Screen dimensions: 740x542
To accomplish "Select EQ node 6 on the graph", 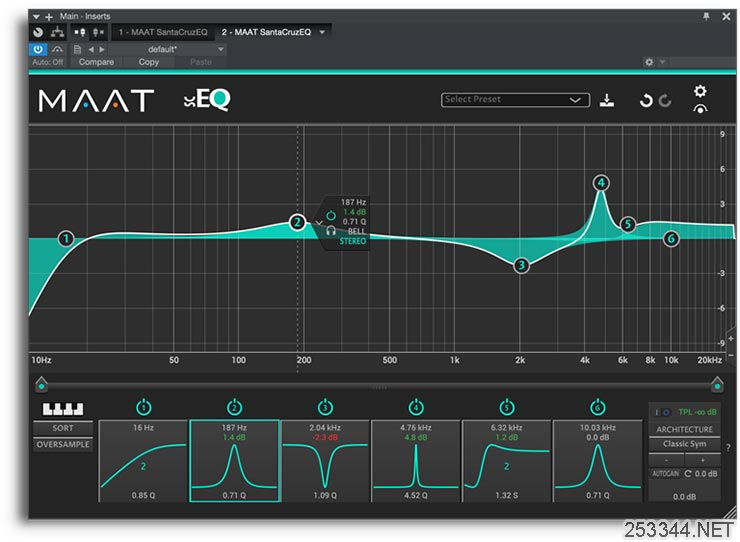I will 671,239.
